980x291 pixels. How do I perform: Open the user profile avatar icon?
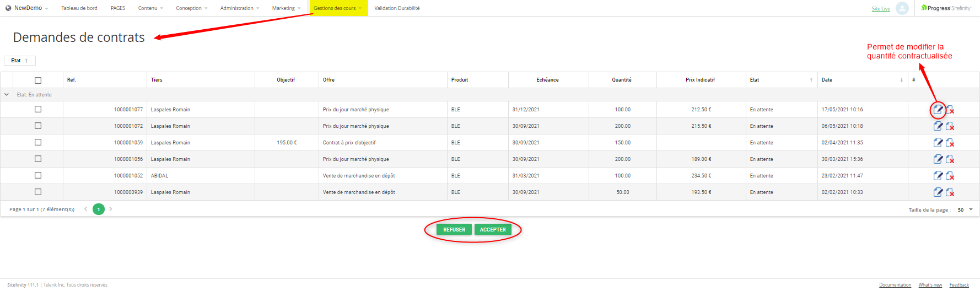pos(902,8)
